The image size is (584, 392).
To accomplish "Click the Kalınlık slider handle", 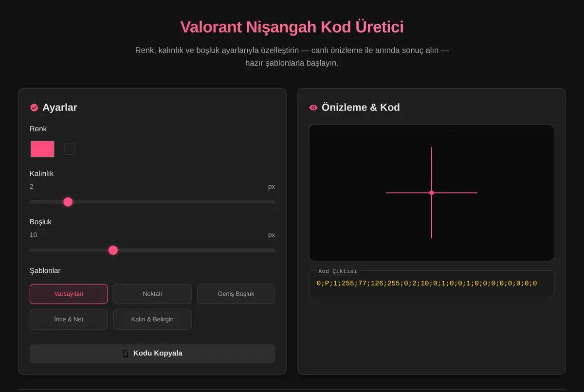I will pyautogui.click(x=68, y=202).
